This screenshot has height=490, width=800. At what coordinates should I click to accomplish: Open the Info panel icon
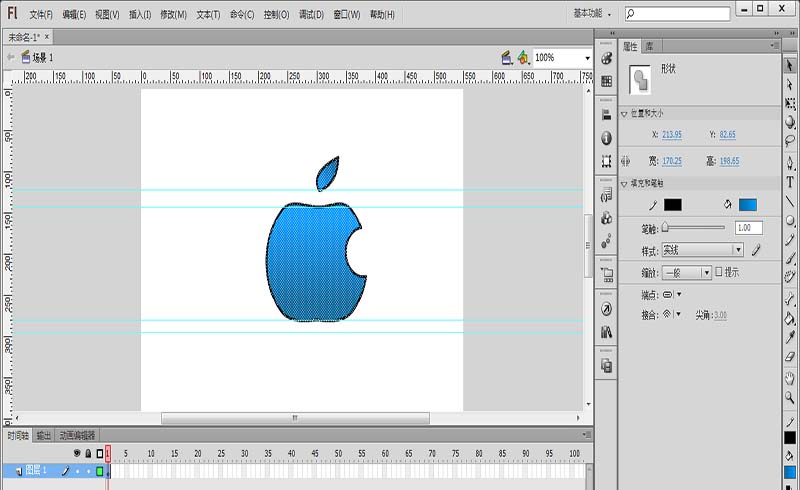click(606, 138)
